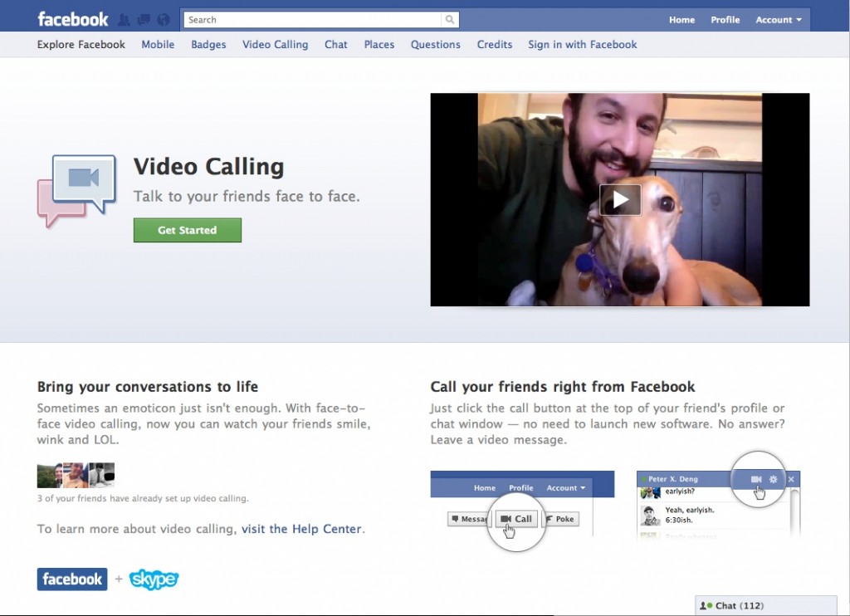Screen dimensions: 850x616
Task: Click Profile in the illustration header
Action: click(x=521, y=488)
